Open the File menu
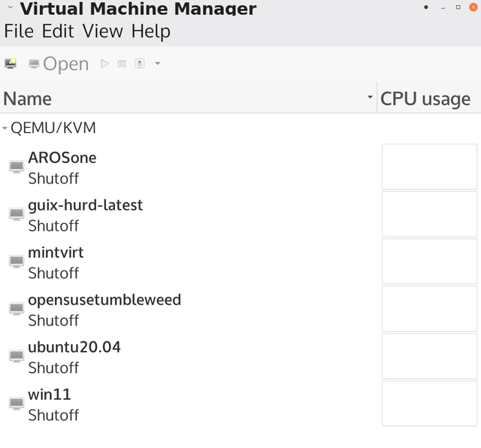Screen dimensions: 481x448 pos(19,32)
